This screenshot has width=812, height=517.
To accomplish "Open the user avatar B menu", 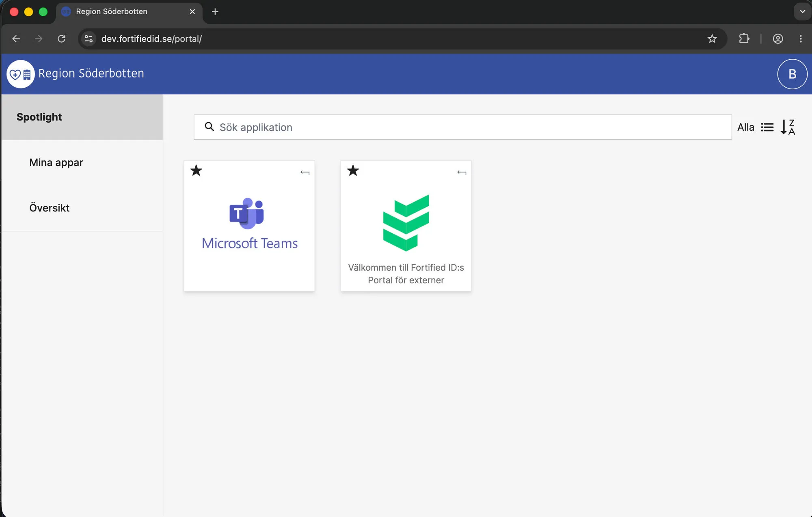I will tap(792, 74).
